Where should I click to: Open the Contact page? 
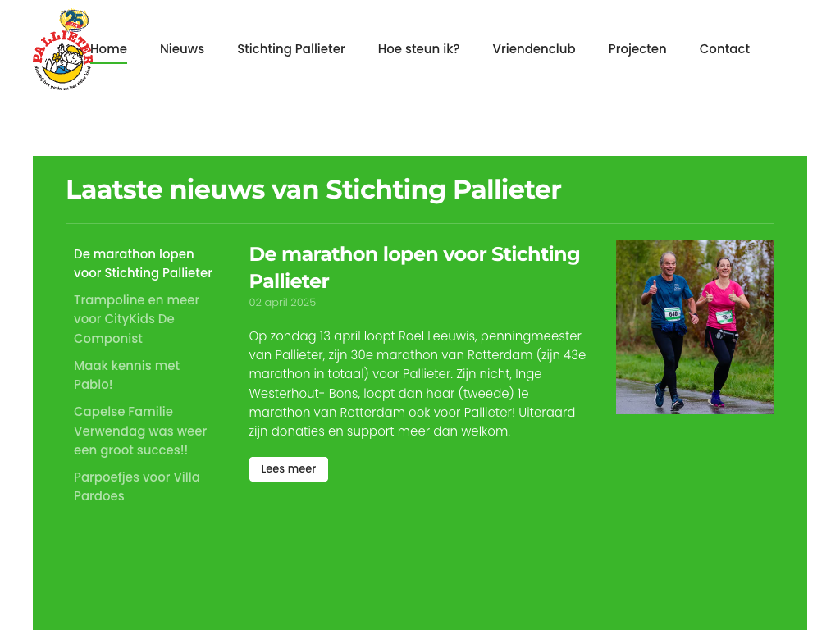coord(724,48)
